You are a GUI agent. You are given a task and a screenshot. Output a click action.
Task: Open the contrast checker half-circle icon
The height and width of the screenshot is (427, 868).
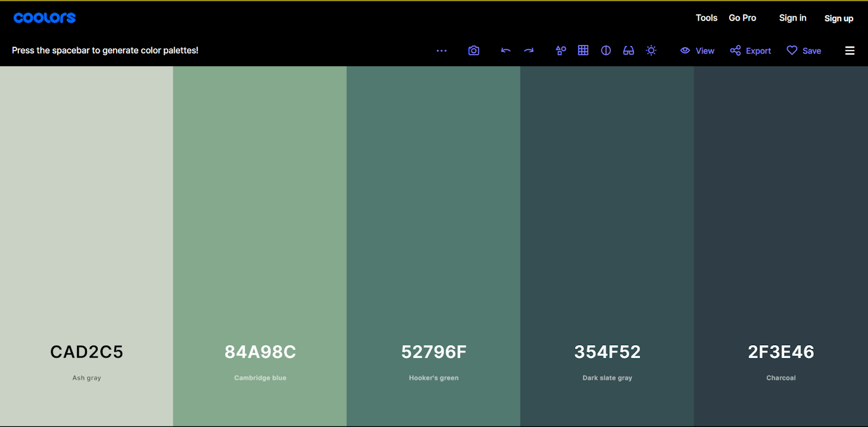click(606, 50)
